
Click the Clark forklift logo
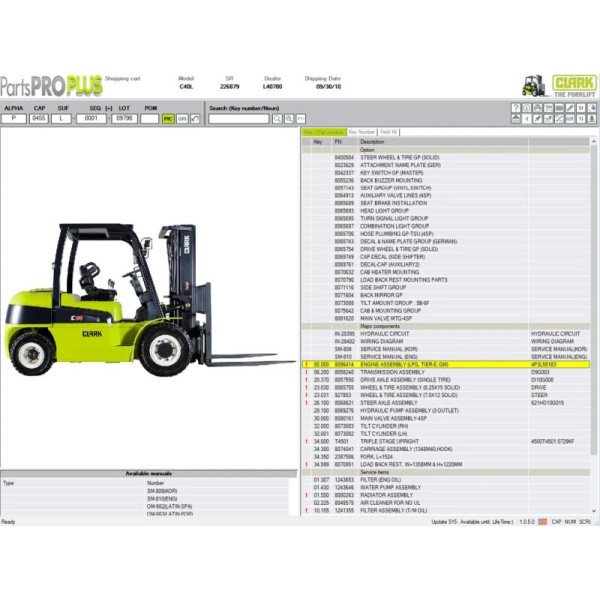coord(559,86)
